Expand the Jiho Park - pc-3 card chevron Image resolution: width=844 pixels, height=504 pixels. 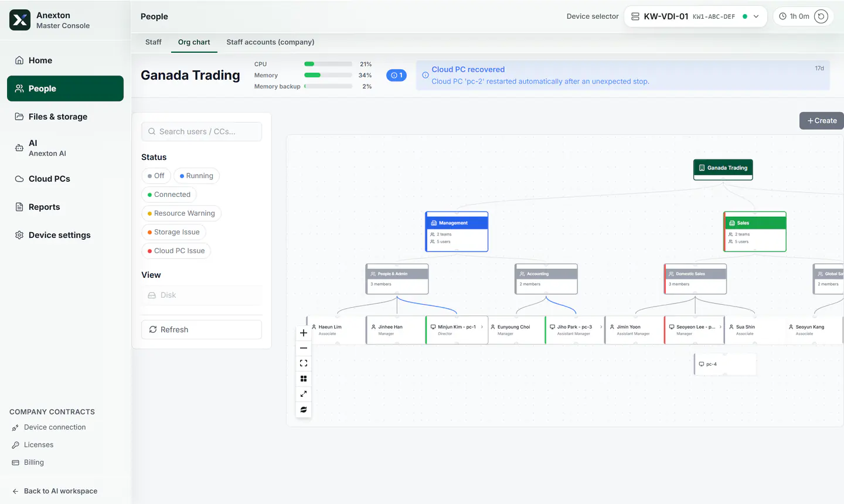[601, 327]
